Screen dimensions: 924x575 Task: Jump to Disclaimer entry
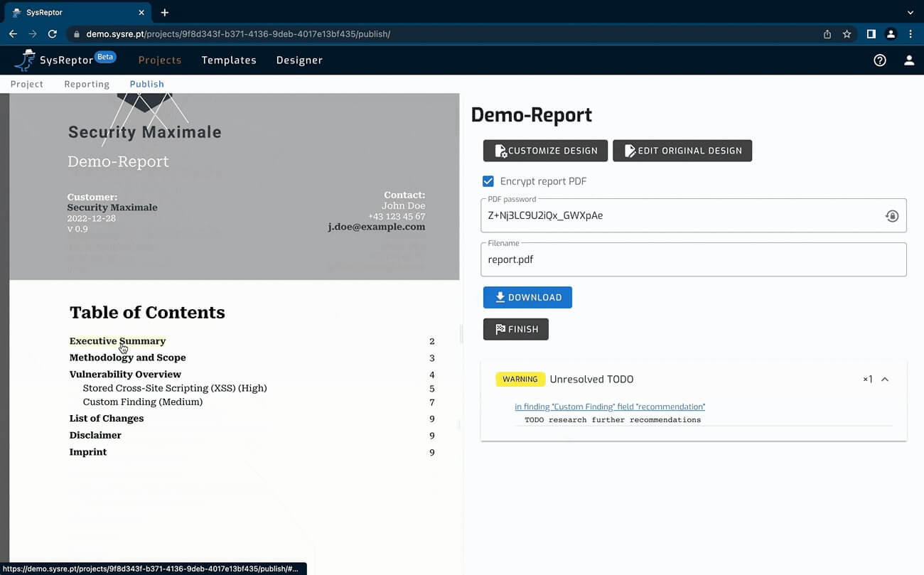pyautogui.click(x=95, y=435)
